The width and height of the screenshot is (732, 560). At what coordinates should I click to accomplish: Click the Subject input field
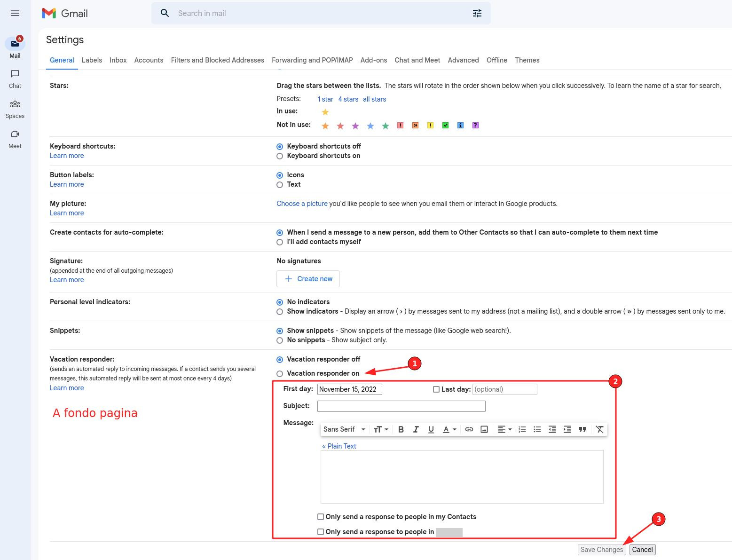[x=401, y=406]
